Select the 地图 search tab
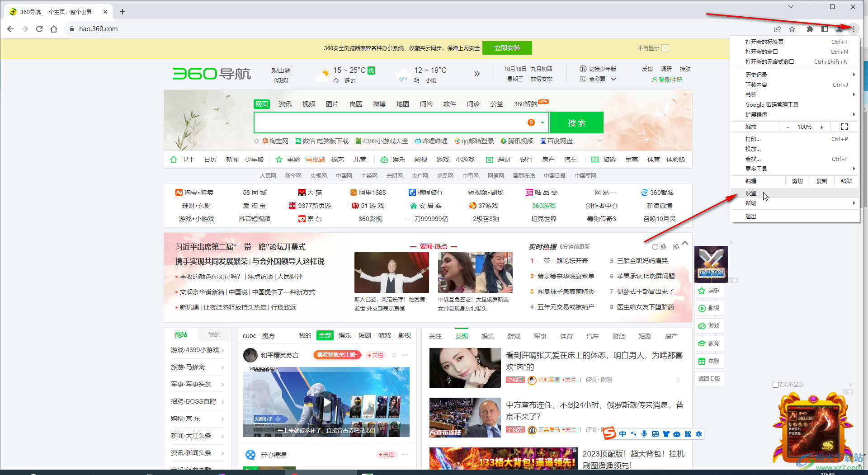Image resolution: width=868 pixels, height=475 pixels. click(x=403, y=104)
